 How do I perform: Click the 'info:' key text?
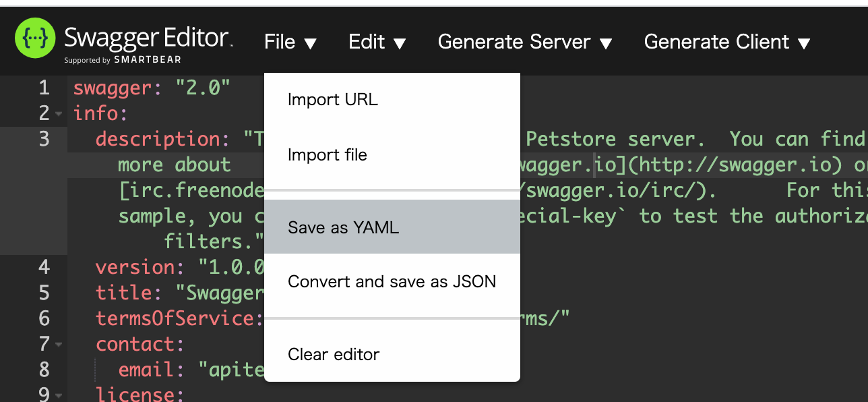pos(101,113)
